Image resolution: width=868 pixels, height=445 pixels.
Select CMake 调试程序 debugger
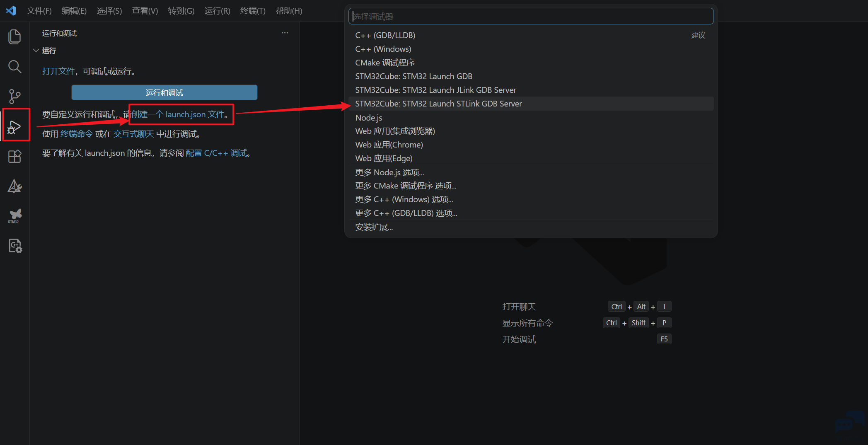[x=531, y=63]
